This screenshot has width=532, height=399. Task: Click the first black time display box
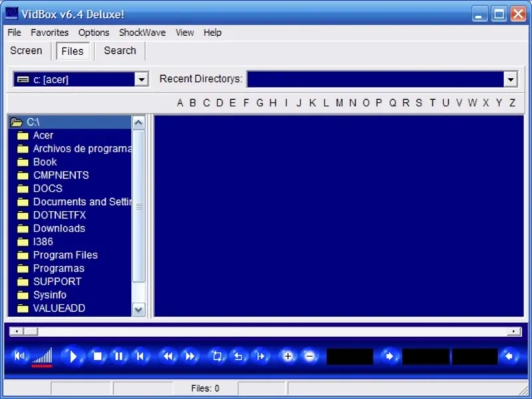coord(350,356)
